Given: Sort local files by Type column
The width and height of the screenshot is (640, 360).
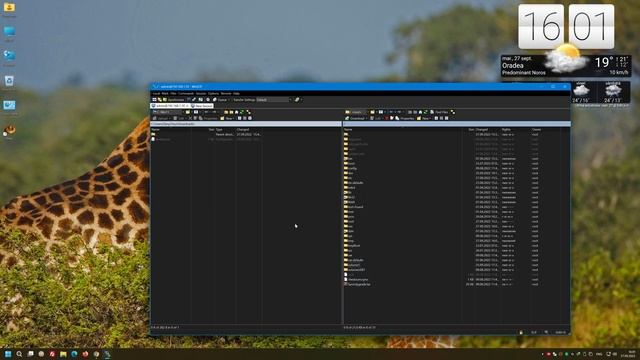Looking at the screenshot, I should (x=225, y=129).
